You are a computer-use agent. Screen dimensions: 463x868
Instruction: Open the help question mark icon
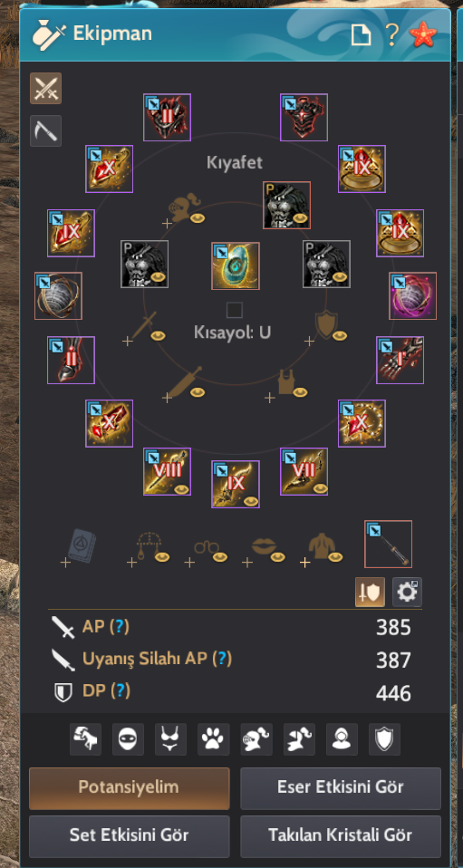pyautogui.click(x=391, y=35)
